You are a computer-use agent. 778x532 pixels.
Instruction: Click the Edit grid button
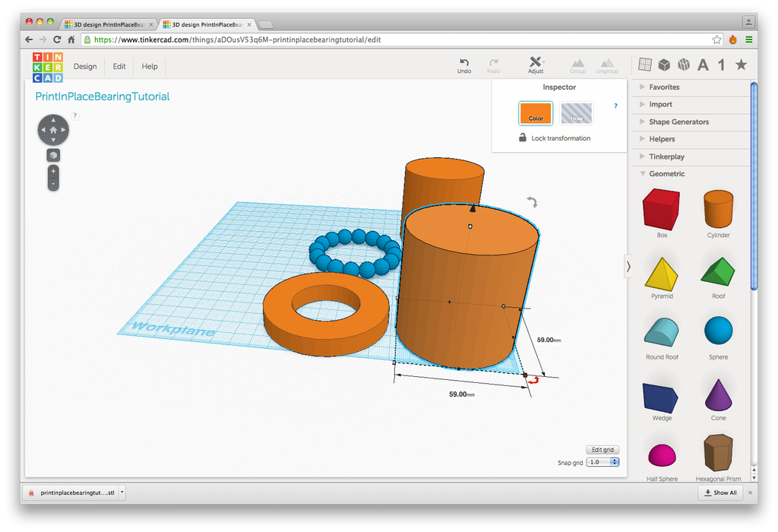(x=602, y=450)
